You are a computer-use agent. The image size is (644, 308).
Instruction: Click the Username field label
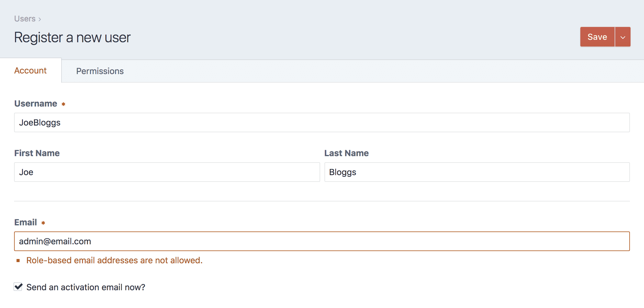(x=36, y=103)
